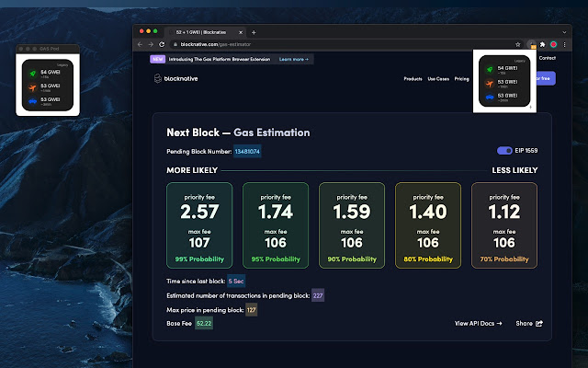Screen dimensions: 588x368
Task: Click the Learn more link in banner
Action: 294,58
